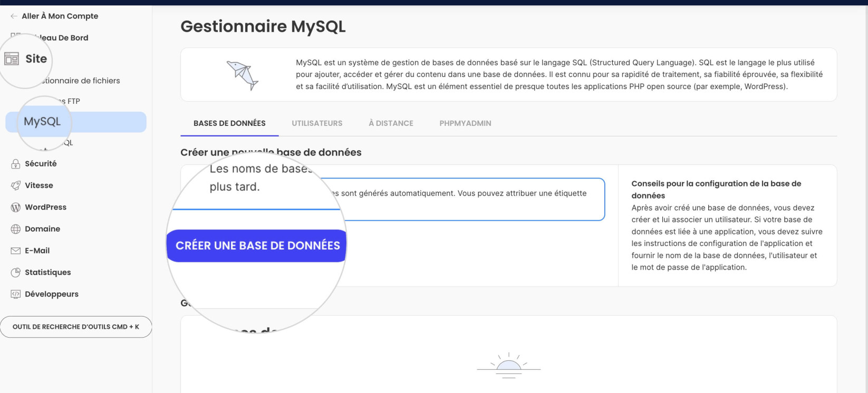Click the MySQL dolphin illustration icon
This screenshot has width=868, height=393.
[x=243, y=75]
